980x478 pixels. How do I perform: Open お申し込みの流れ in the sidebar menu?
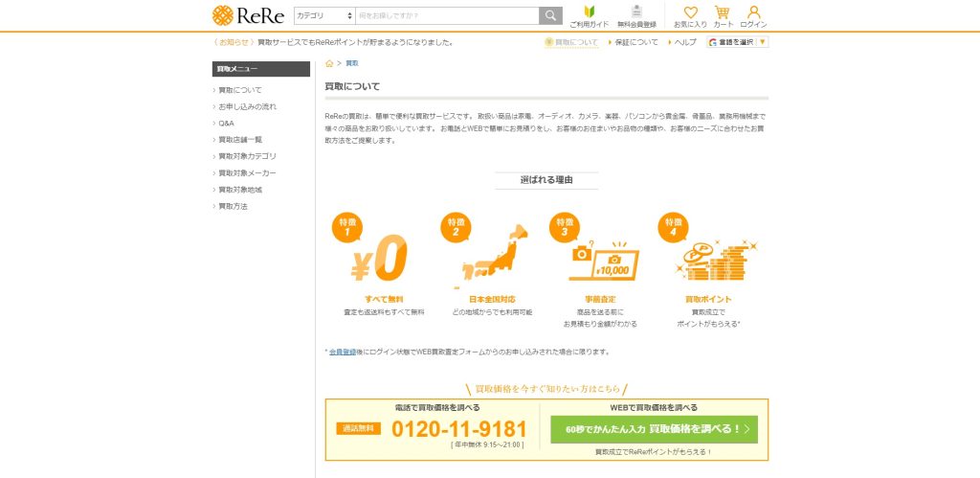pyautogui.click(x=247, y=107)
